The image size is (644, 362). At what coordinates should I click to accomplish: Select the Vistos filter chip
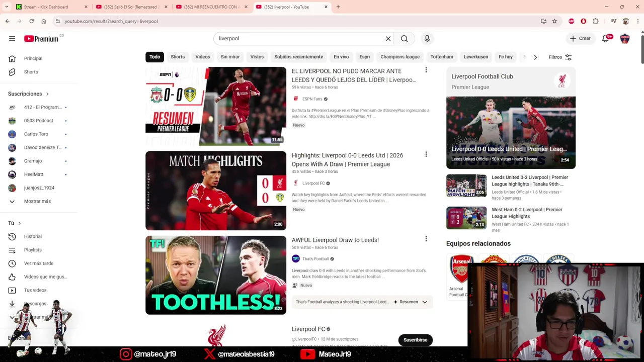coord(257,57)
